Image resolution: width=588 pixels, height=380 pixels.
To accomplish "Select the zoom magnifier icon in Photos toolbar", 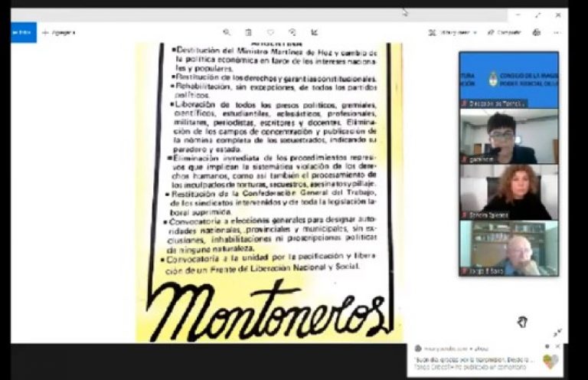I will pyautogui.click(x=227, y=32).
